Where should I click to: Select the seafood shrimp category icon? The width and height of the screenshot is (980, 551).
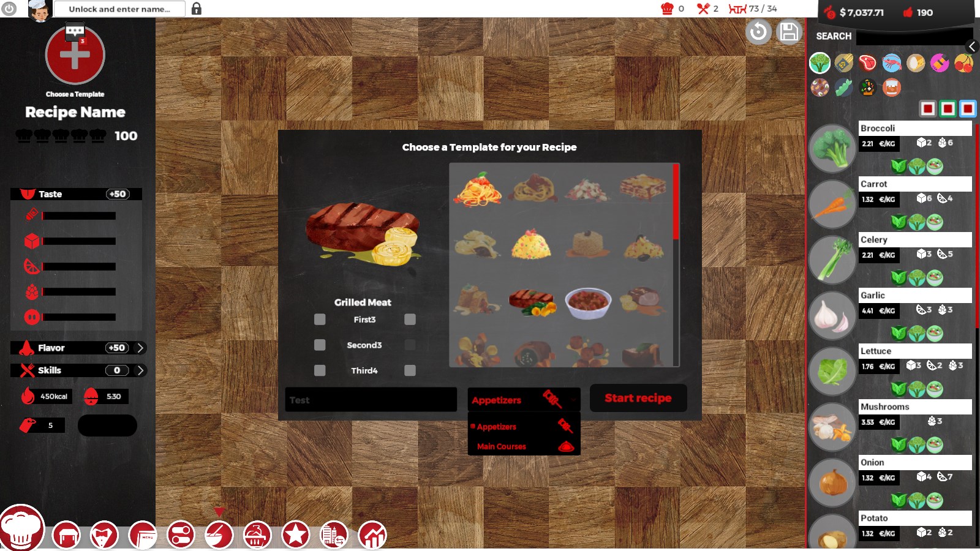pyautogui.click(x=892, y=63)
